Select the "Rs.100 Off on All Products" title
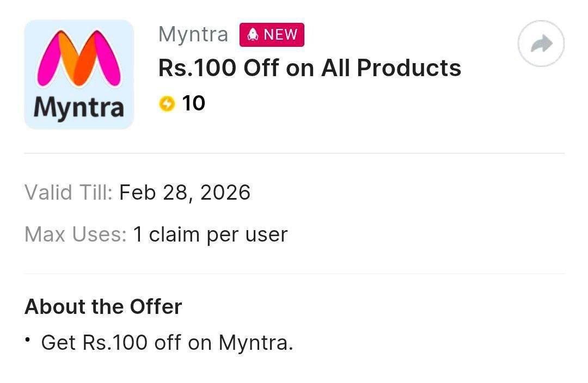The image size is (588, 383). click(x=309, y=68)
